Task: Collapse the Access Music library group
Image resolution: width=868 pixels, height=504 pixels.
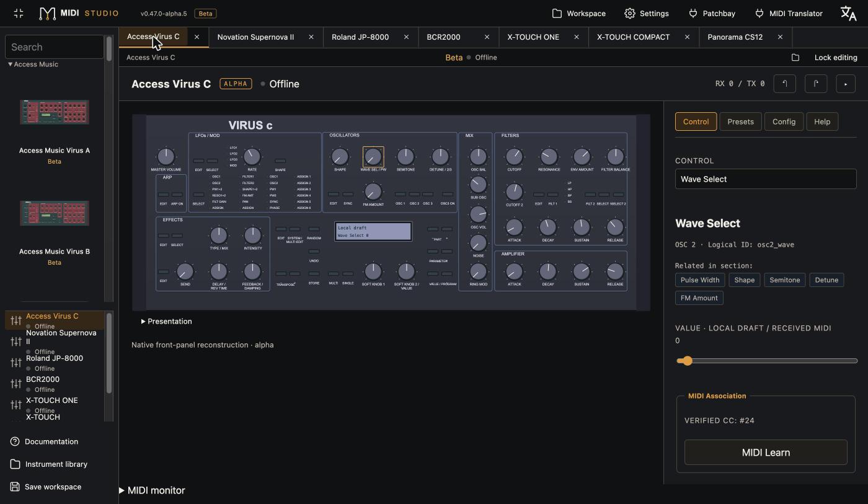Action: tap(33, 64)
